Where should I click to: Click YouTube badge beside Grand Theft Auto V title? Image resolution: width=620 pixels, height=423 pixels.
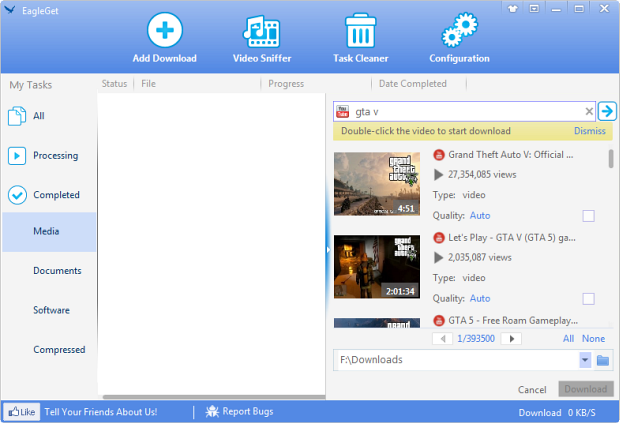(x=439, y=155)
